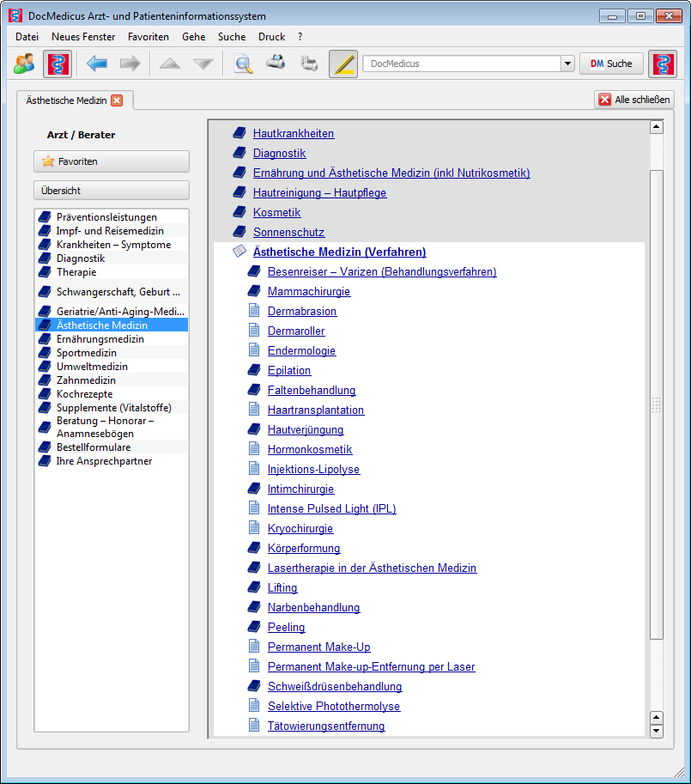The width and height of the screenshot is (691, 784).
Task: Open the Hautreinigung – Hautpflege link
Action: point(319,192)
